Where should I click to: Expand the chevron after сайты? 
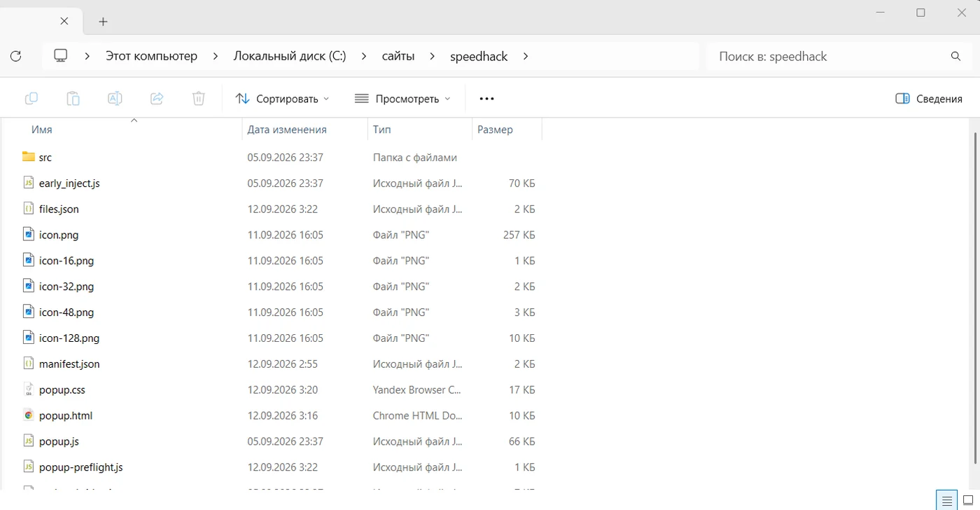433,56
